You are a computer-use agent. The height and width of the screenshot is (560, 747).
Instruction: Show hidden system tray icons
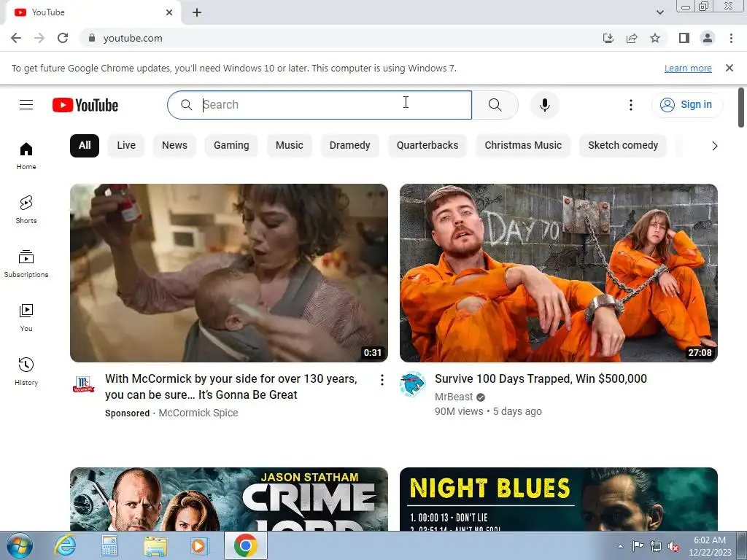(x=620, y=546)
